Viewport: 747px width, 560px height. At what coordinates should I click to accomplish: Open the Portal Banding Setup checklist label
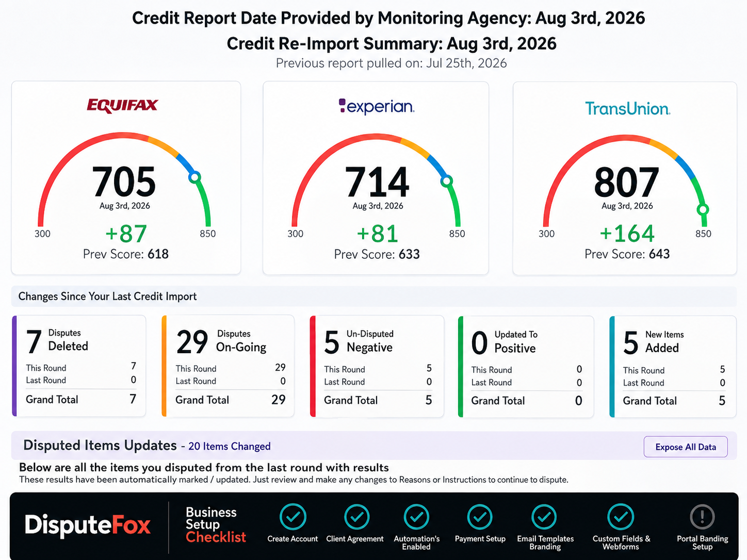[x=703, y=542]
